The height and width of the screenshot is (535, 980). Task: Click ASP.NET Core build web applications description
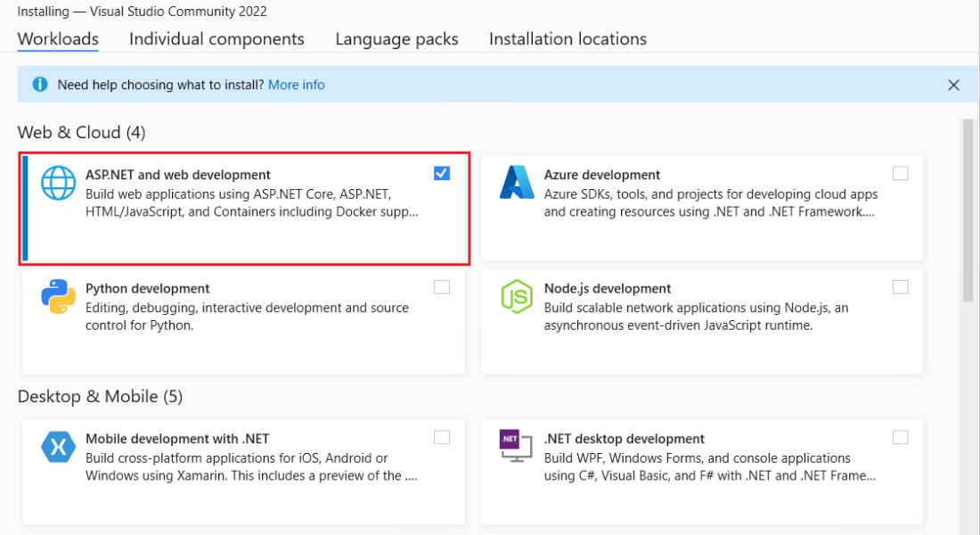(x=252, y=202)
